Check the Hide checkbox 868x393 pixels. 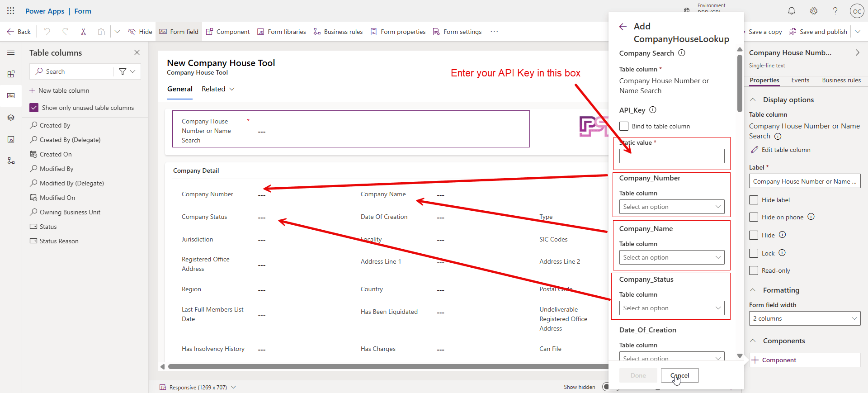pyautogui.click(x=754, y=235)
